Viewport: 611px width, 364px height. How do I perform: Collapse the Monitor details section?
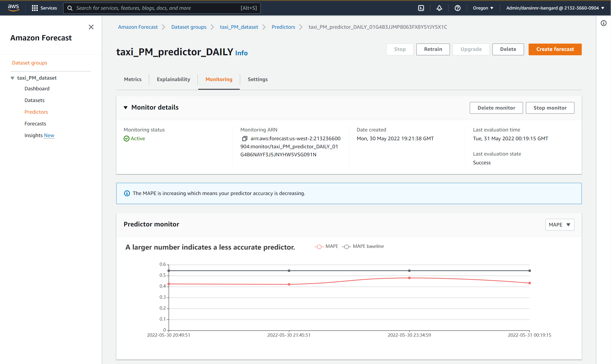click(126, 107)
